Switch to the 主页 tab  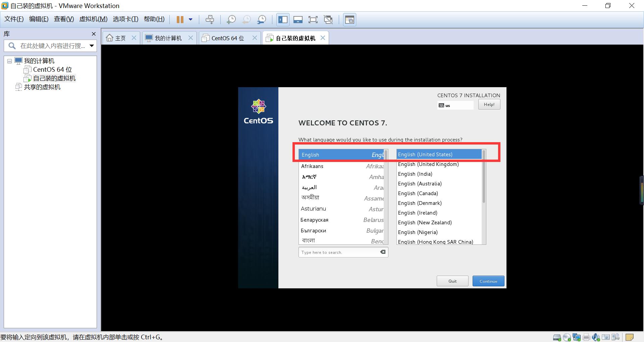(x=116, y=38)
